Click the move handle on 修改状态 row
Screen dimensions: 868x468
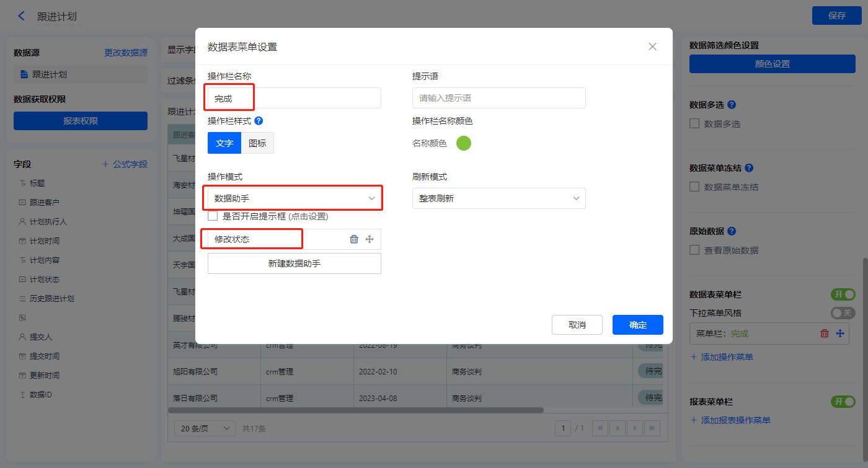(370, 239)
